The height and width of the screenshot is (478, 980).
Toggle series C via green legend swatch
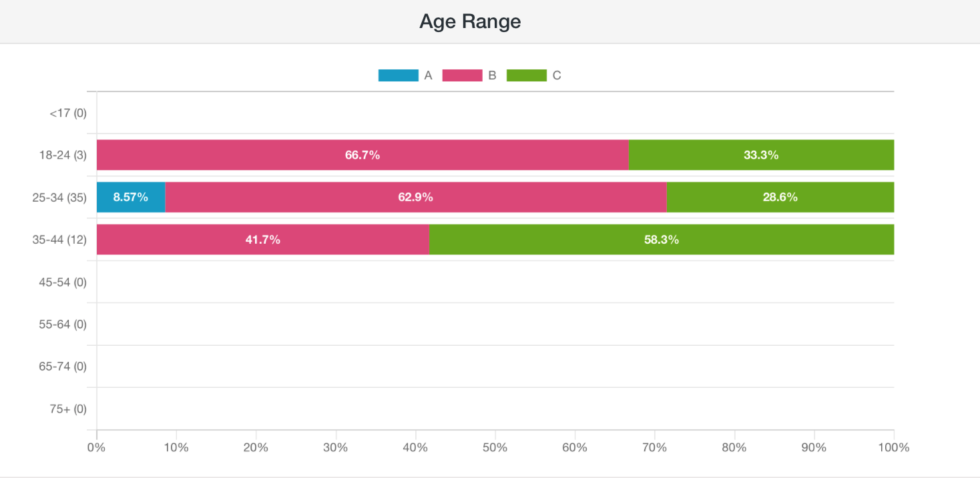click(x=527, y=75)
